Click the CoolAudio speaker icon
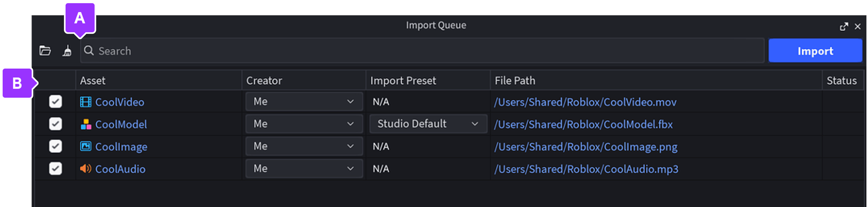 pos(86,169)
